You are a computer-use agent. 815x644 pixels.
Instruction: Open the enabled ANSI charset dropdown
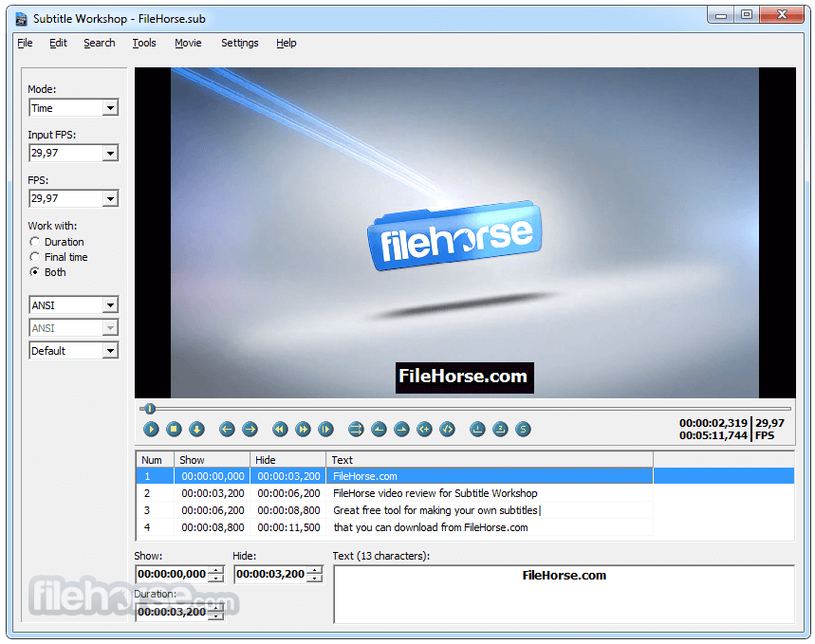(110, 305)
